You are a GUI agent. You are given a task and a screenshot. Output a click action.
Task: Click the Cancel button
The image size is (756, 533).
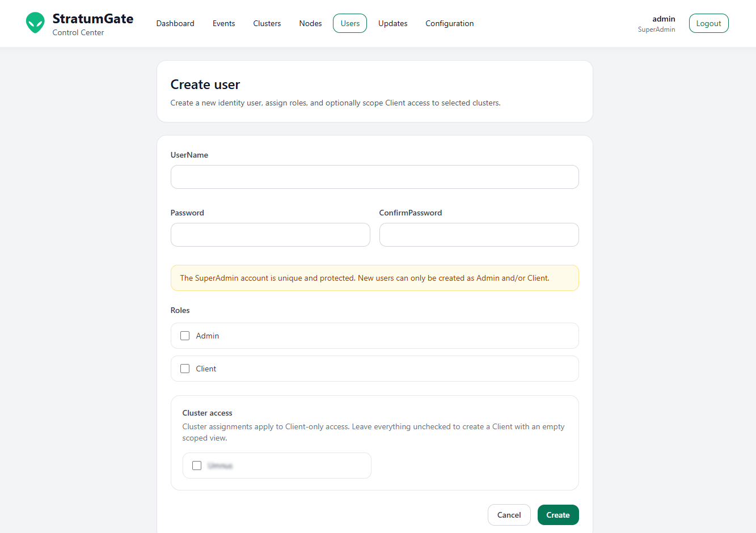(x=509, y=515)
